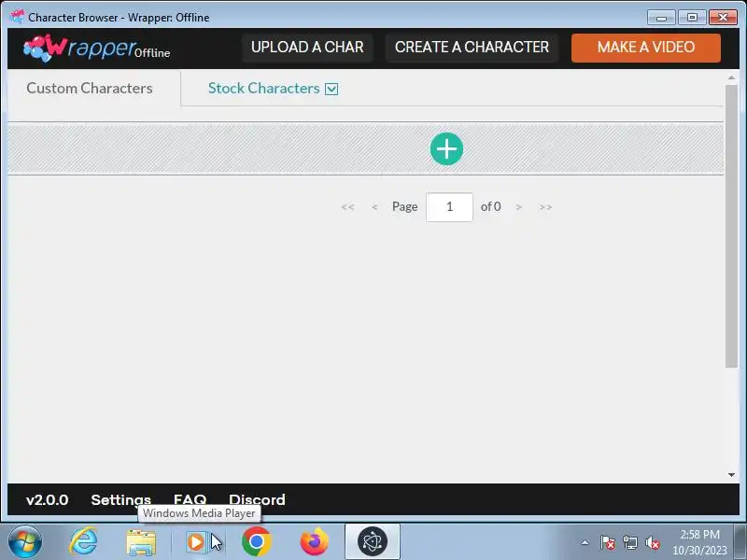This screenshot has height=560, width=747.
Task: Click the UPLOAD A CHAR button
Action: tap(307, 48)
